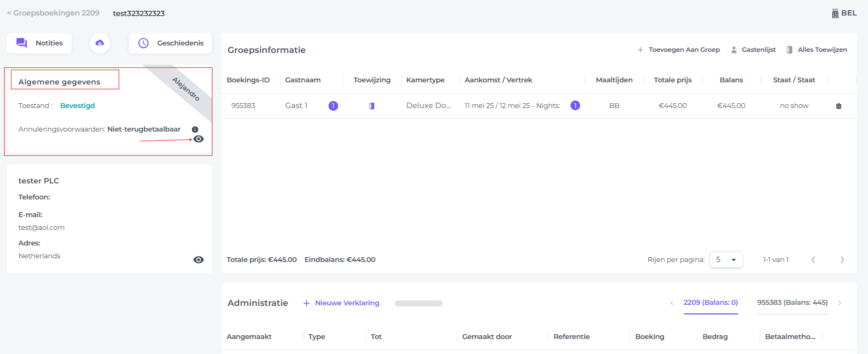The height and width of the screenshot is (354, 868).
Task: Go back to Groepsboekingen 2209 link
Action: tap(53, 13)
